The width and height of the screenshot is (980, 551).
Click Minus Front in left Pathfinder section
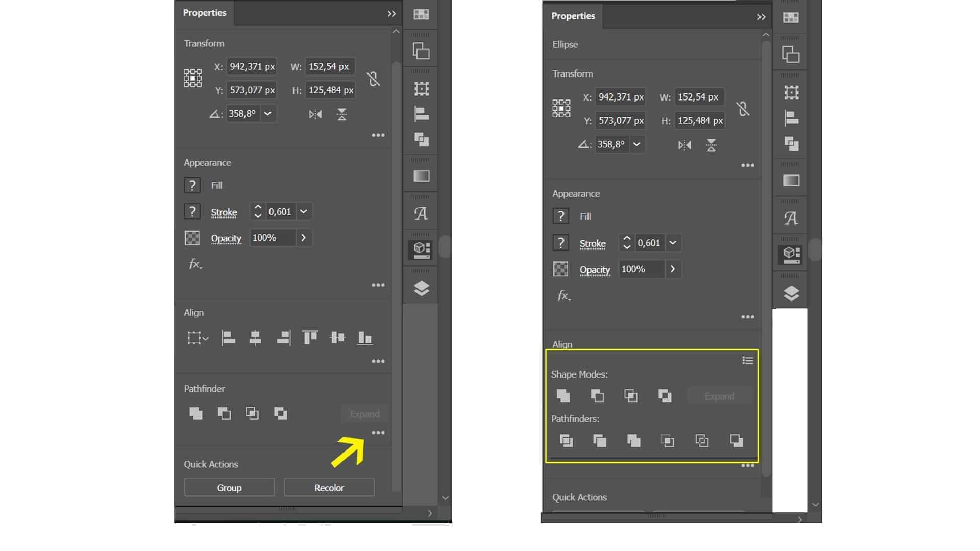point(224,413)
